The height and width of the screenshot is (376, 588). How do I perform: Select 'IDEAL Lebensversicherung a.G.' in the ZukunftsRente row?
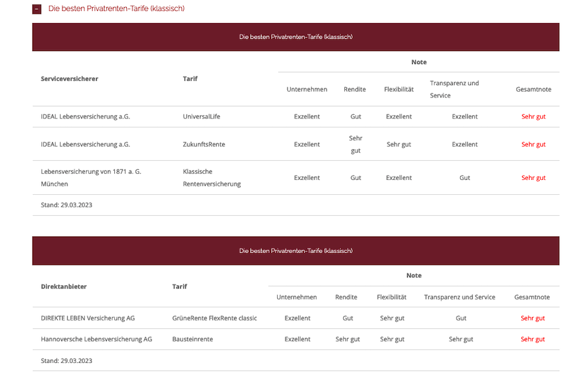[x=86, y=145]
